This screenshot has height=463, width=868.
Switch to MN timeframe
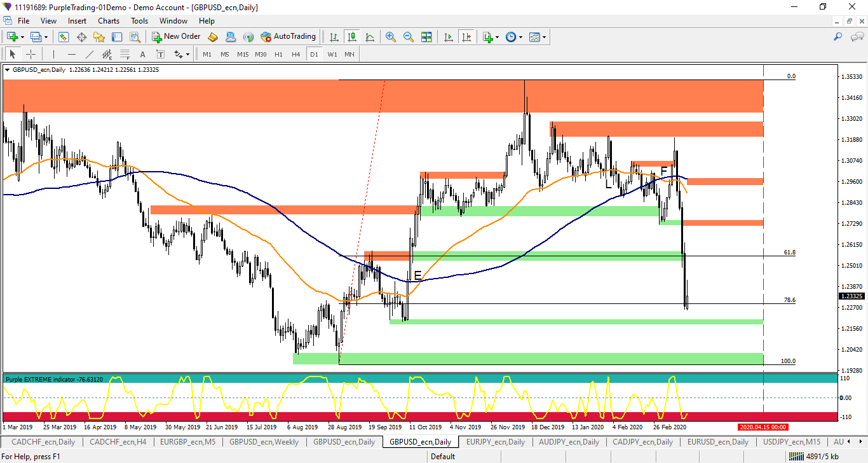(349, 54)
